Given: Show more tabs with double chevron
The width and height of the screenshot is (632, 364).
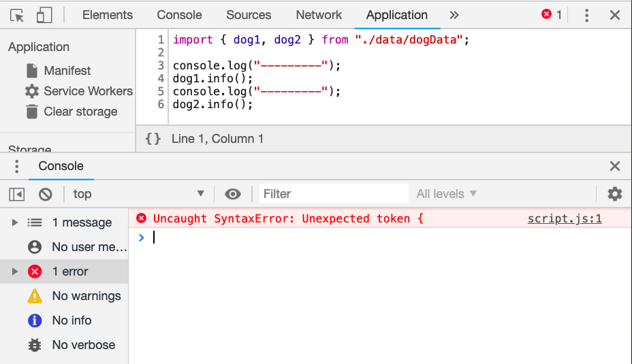Looking at the screenshot, I should [454, 15].
